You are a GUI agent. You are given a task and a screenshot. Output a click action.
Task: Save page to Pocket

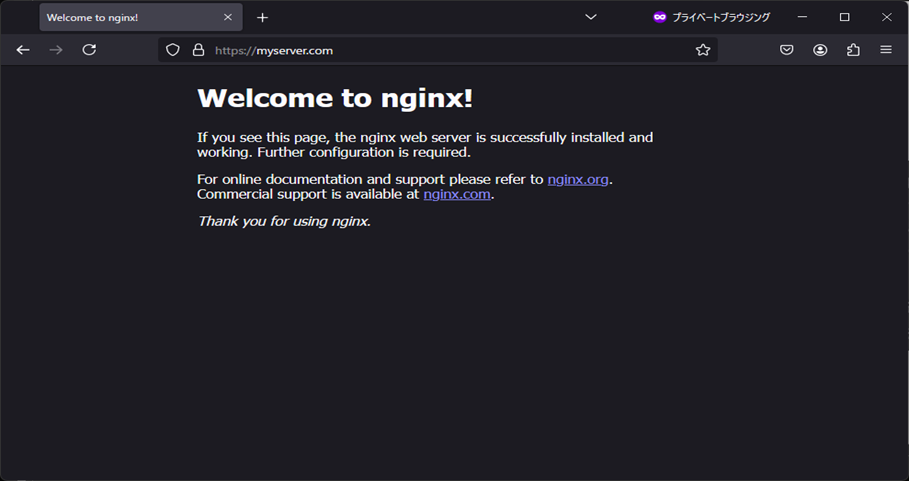786,50
